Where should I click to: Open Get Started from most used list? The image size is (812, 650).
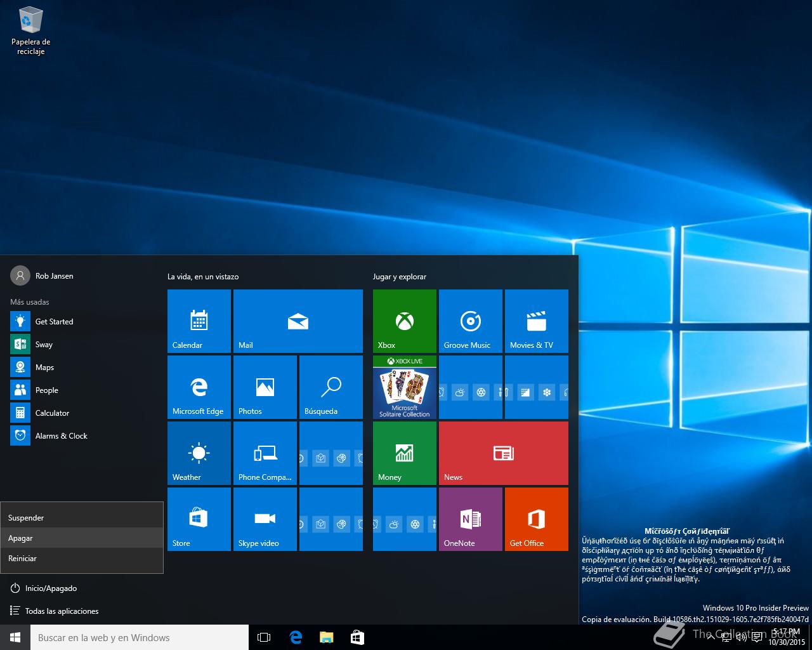coord(81,322)
